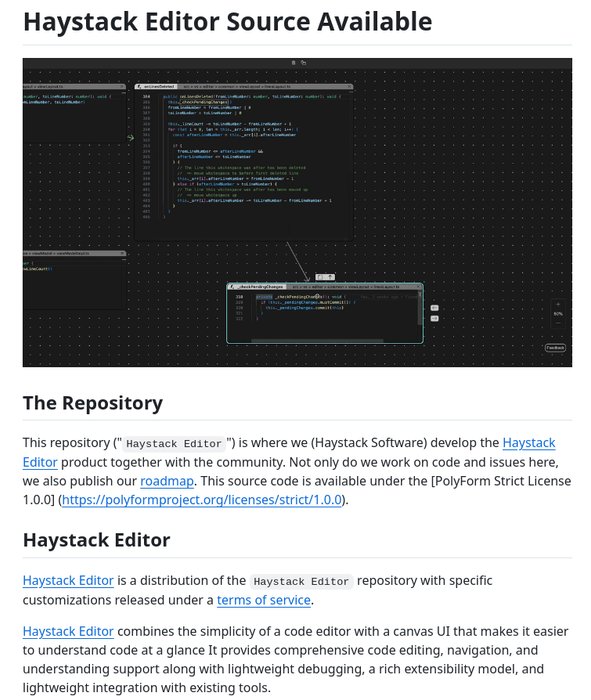Open the Haystack Editor link before 'is a distribution'

(x=68, y=581)
